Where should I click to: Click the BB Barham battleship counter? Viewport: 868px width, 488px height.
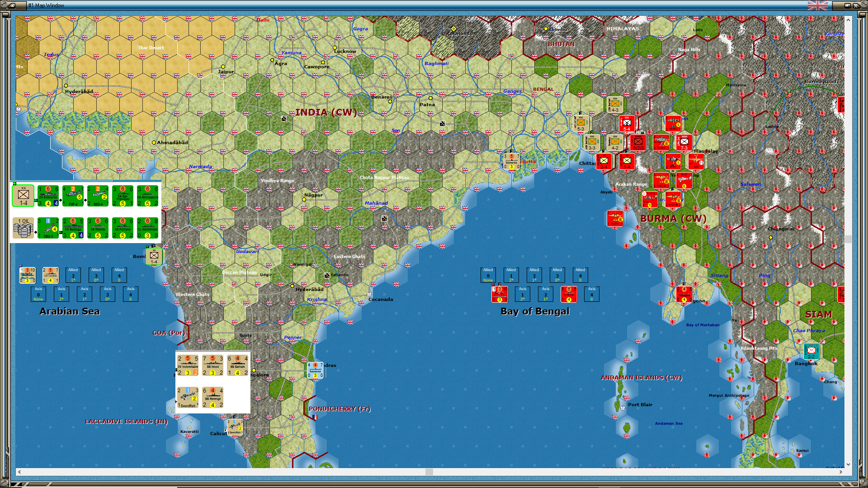(237, 365)
